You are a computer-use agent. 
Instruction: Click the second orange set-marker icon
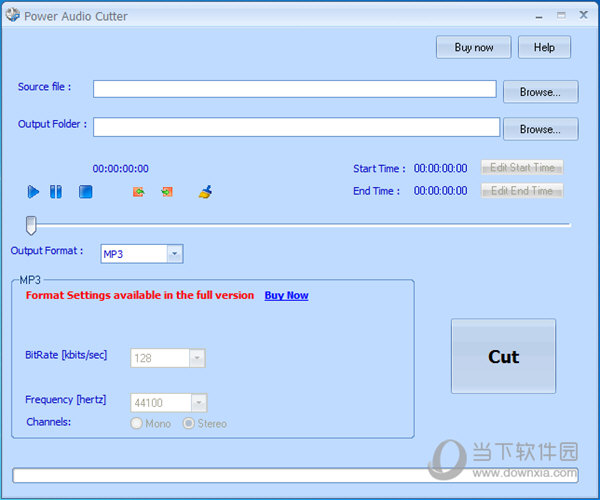167,192
